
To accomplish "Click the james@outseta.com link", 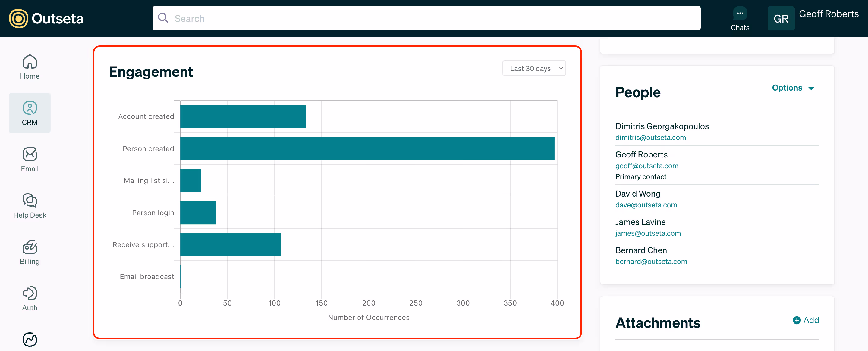I will 648,233.
